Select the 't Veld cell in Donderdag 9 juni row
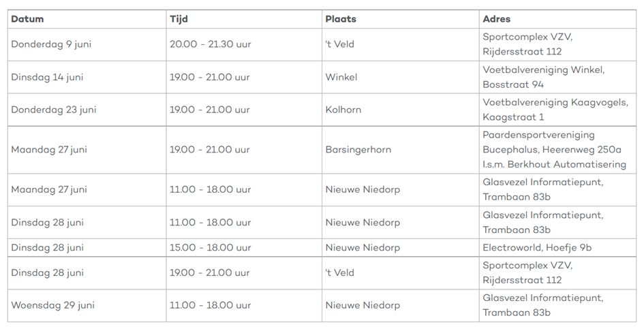The width and height of the screenshot is (644, 331). coord(340,44)
